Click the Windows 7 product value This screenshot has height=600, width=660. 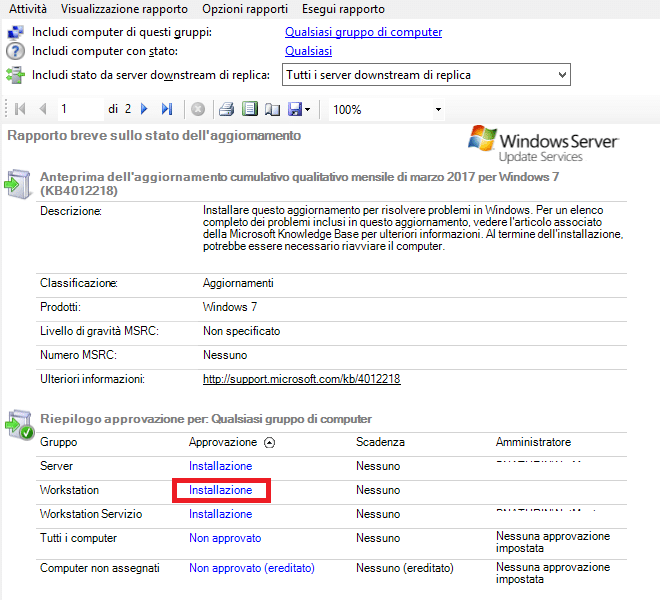point(230,307)
